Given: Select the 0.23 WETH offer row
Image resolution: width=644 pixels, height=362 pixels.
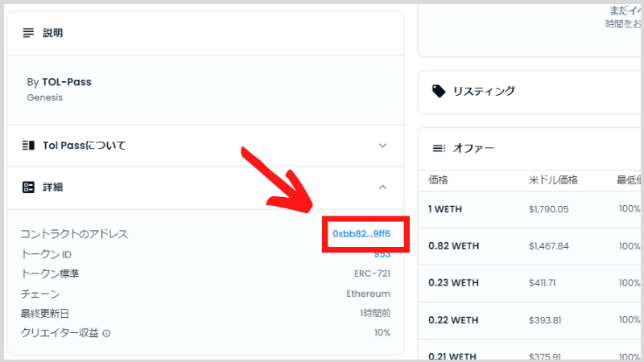Looking at the screenshot, I should pyautogui.click(x=530, y=283).
